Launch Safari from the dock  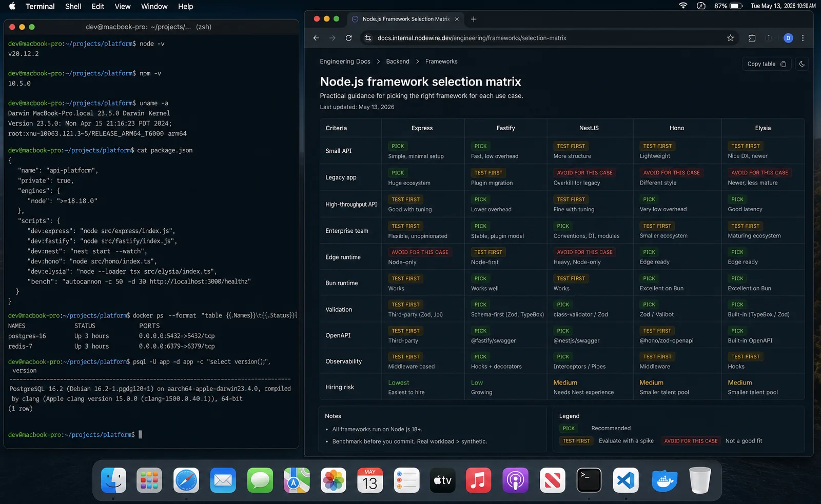186,480
